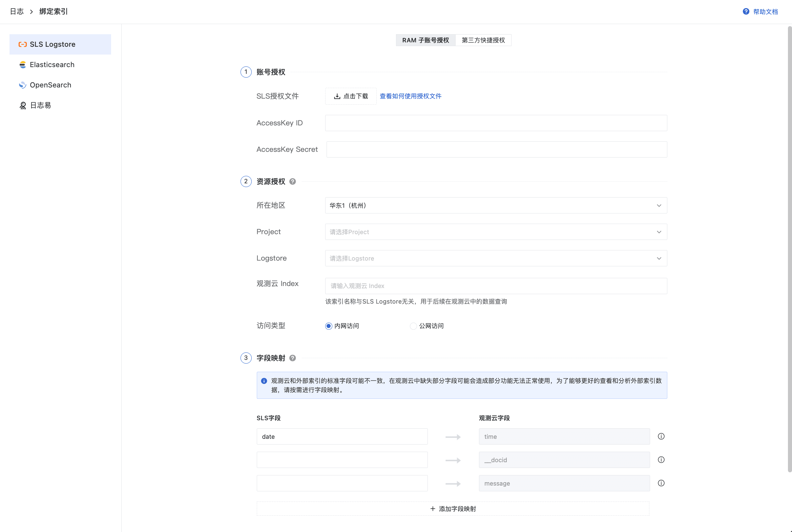
Task: Click the info icon in the blue notice
Action: [264, 381]
